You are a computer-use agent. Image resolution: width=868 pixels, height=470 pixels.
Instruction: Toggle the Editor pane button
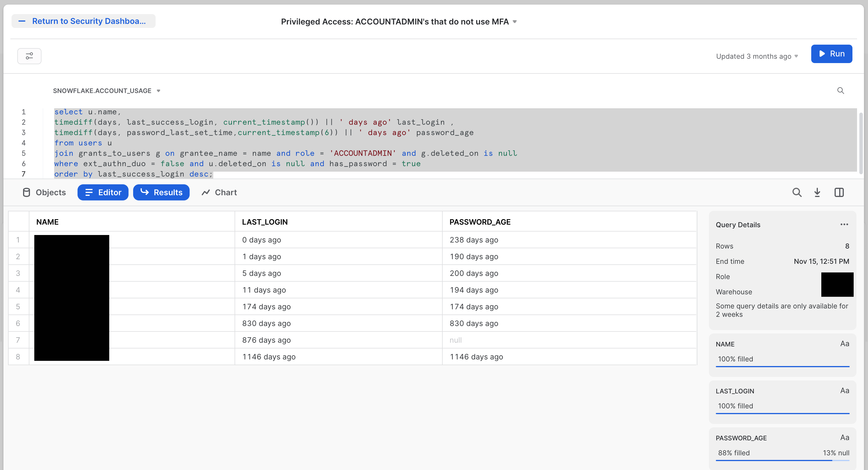pos(103,193)
